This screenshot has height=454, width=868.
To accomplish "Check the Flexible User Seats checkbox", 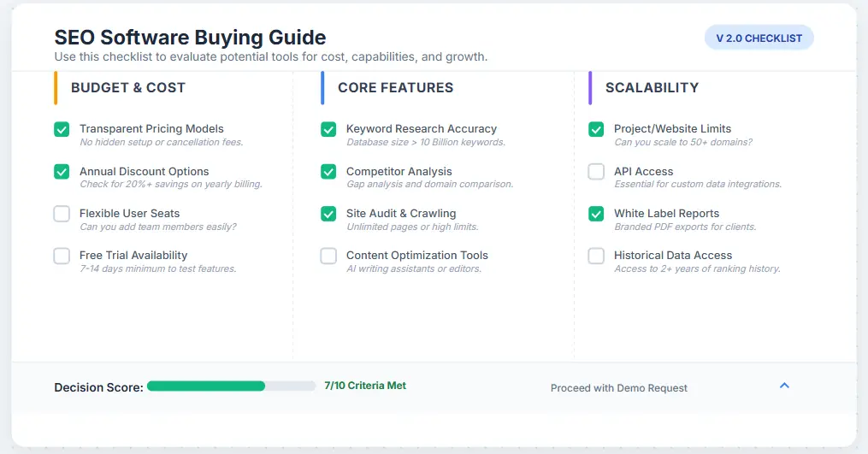I will (x=62, y=214).
